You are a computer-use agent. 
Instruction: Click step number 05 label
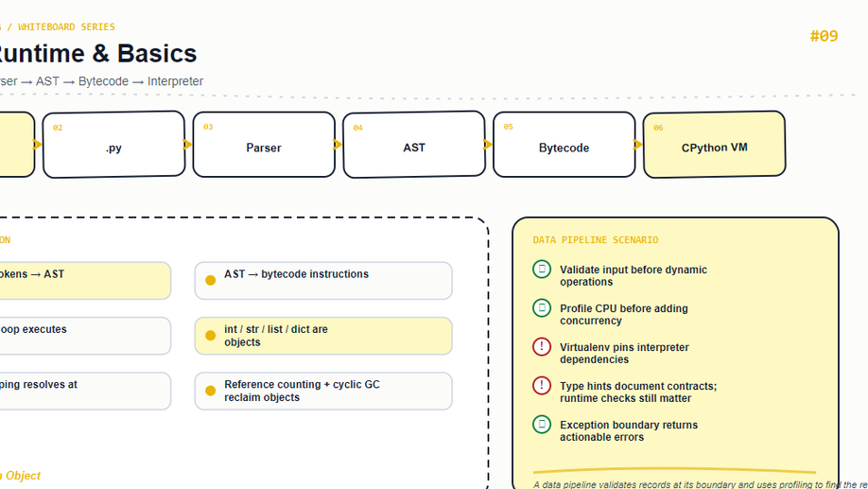508,127
